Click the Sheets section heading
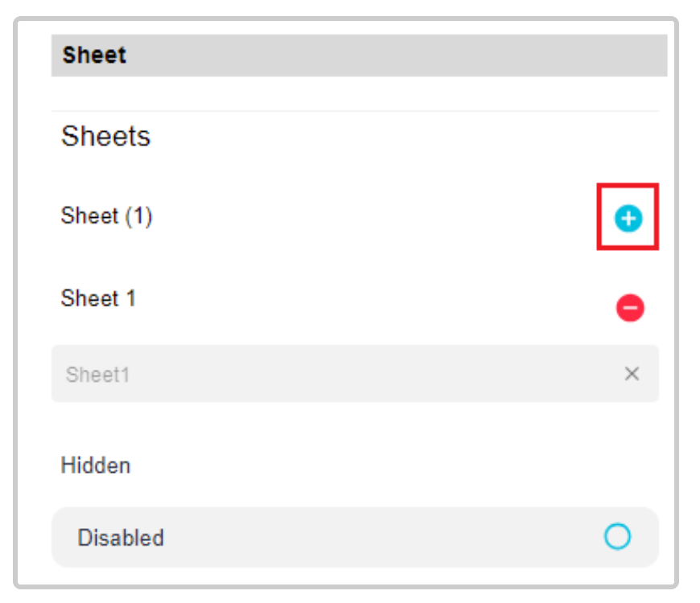The height and width of the screenshot is (603, 700). [x=105, y=136]
